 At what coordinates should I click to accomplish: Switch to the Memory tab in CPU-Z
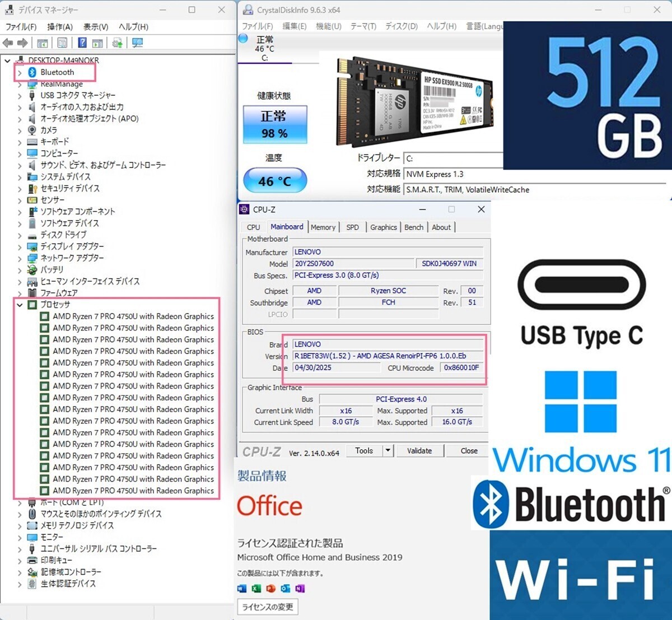tap(323, 227)
